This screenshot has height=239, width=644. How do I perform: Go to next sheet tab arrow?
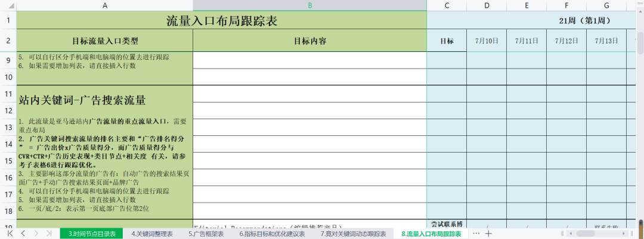[36, 233]
